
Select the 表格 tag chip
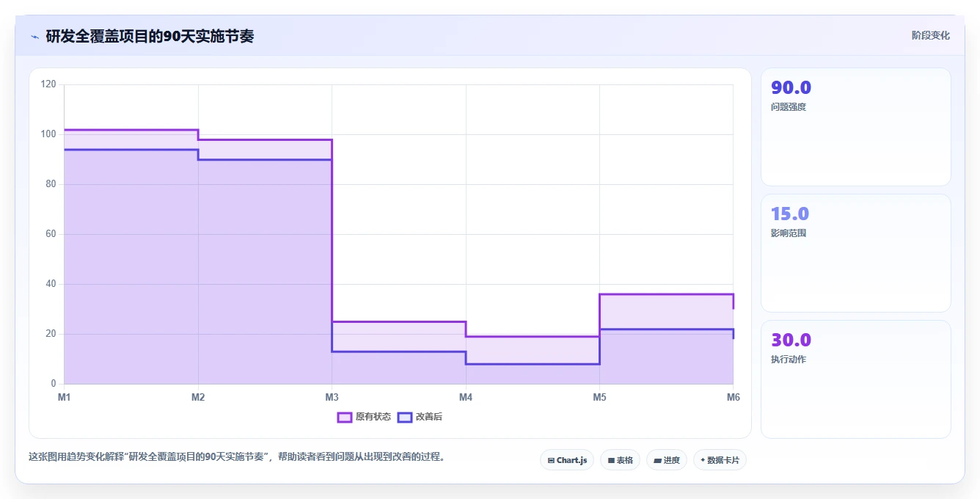(620, 460)
